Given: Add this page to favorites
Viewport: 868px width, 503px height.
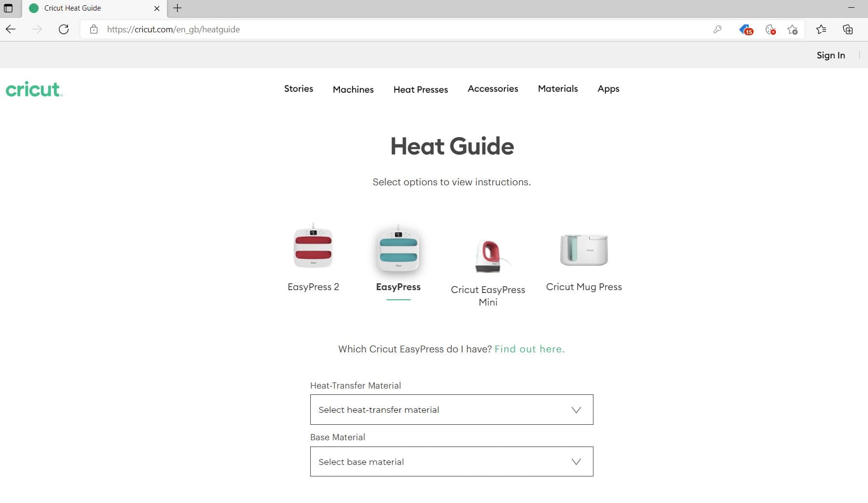Looking at the screenshot, I should click(x=792, y=29).
